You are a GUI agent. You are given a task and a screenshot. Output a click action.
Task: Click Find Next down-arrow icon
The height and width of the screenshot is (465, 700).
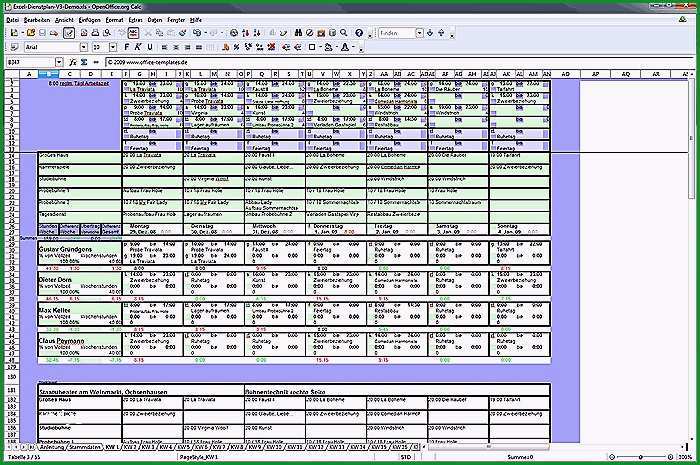coord(430,33)
